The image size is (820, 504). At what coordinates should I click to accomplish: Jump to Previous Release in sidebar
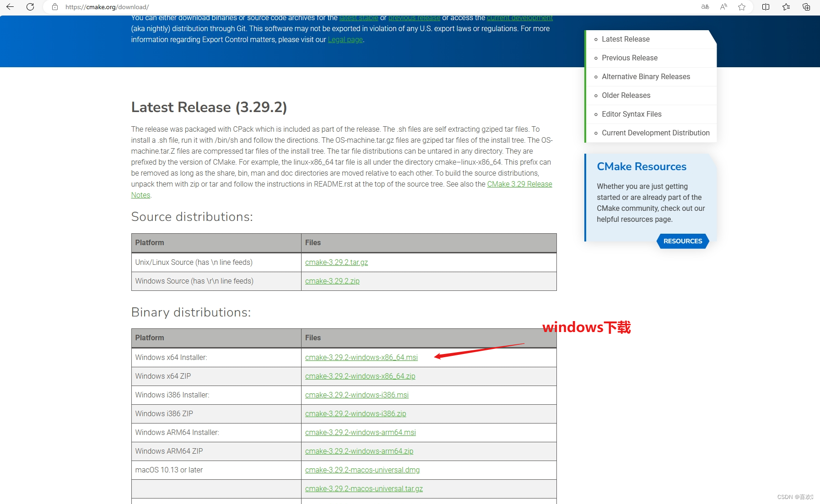[630, 58]
